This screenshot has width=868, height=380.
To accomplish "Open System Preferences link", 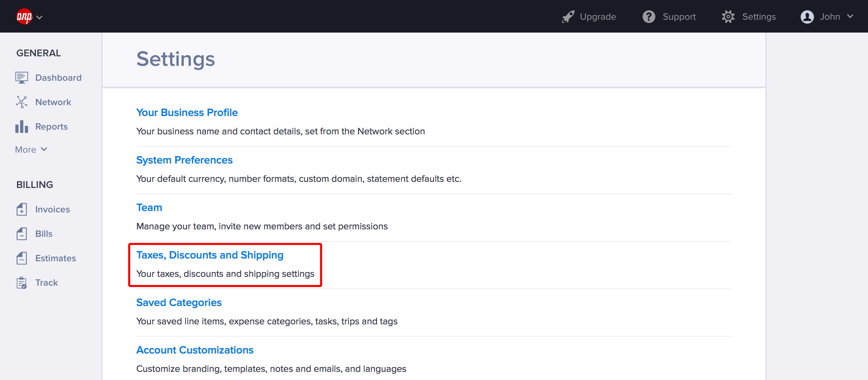I will [184, 160].
